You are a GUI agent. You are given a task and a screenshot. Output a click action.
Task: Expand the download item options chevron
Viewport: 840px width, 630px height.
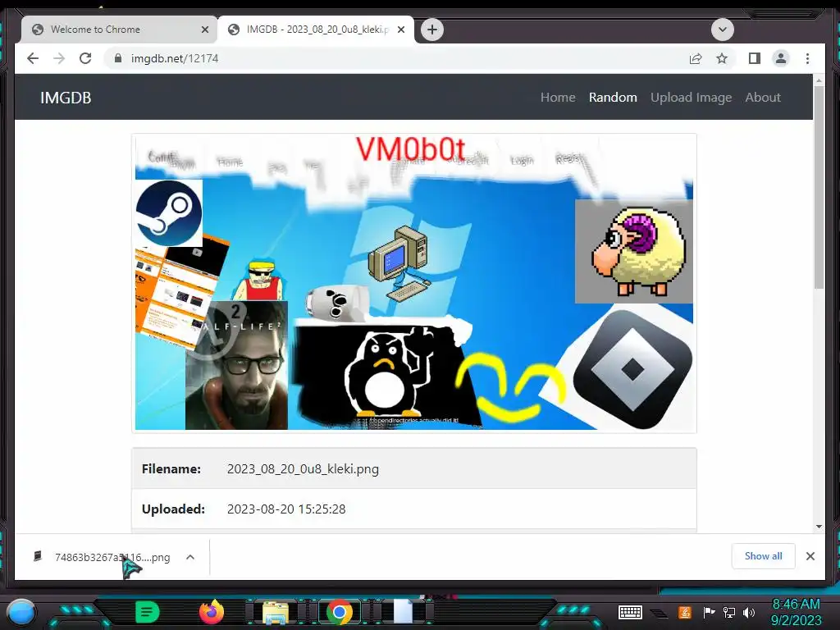tap(190, 557)
